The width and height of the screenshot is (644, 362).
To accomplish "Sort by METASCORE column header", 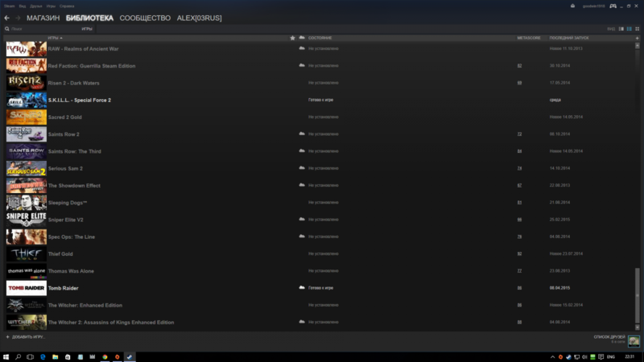I will (x=529, y=38).
